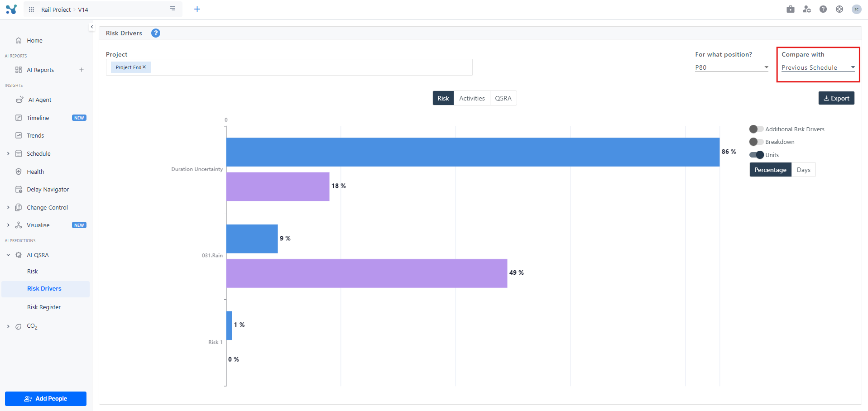The width and height of the screenshot is (868, 411).
Task: Click the blue 86% Duration Uncertainty bar
Action: point(473,152)
